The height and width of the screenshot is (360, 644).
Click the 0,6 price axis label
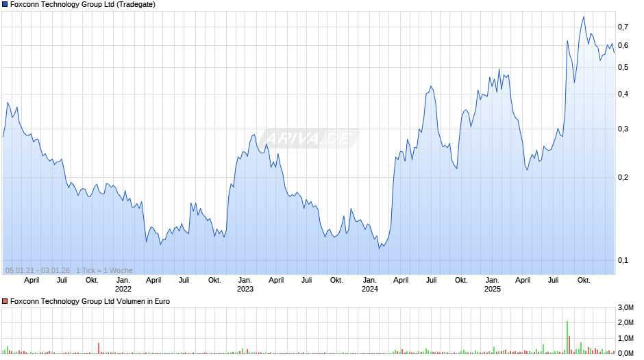(623, 46)
